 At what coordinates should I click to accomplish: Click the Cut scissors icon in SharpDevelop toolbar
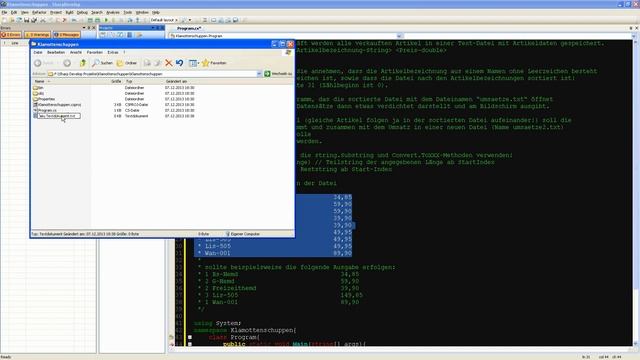coord(42,20)
